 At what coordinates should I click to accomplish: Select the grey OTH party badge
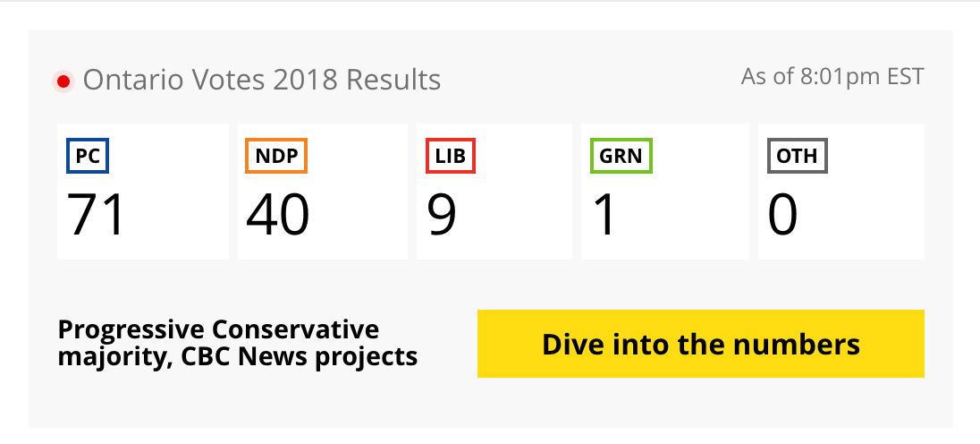(x=798, y=156)
